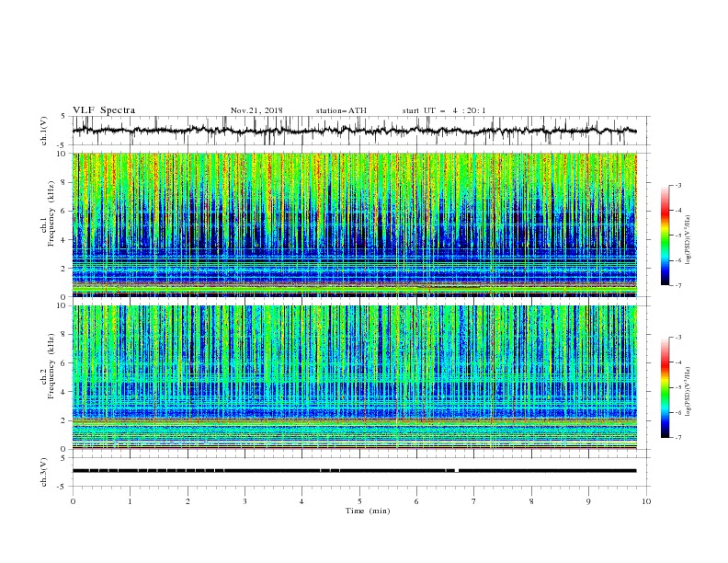Click the ch.3(V) axis label
Viewport: 728px width, 563px height.
pos(44,472)
